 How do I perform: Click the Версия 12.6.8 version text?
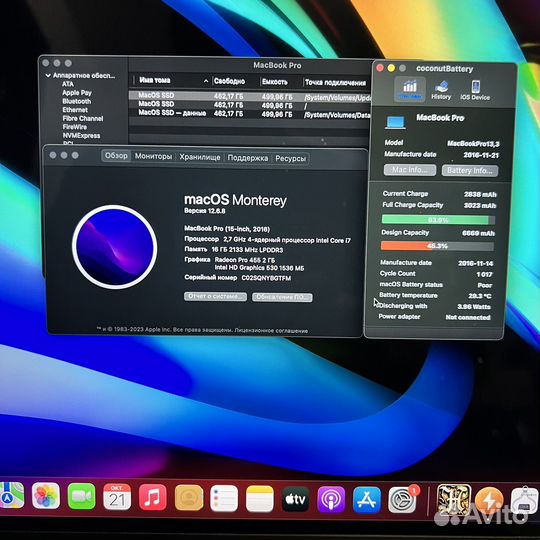[205, 211]
